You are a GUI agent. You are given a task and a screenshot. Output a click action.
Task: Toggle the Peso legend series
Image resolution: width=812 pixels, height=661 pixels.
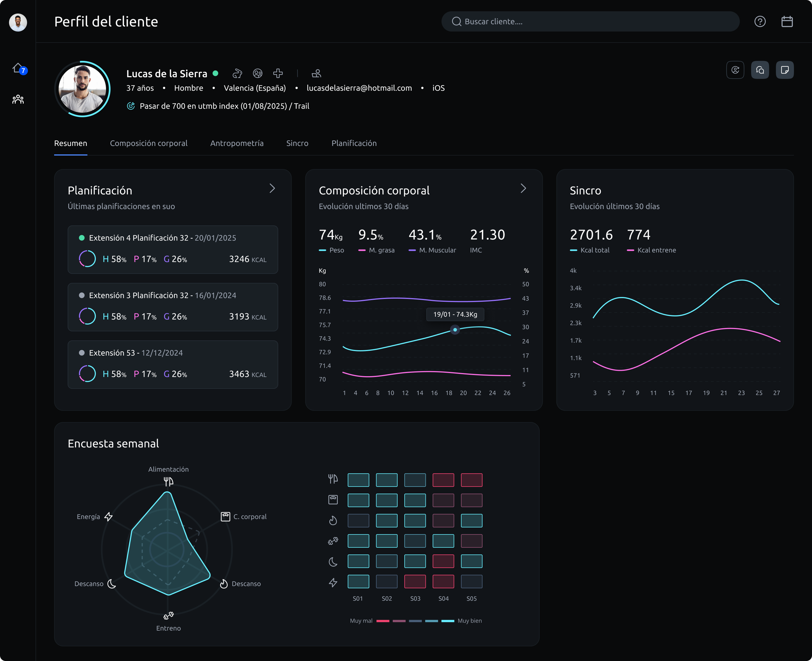(x=332, y=250)
